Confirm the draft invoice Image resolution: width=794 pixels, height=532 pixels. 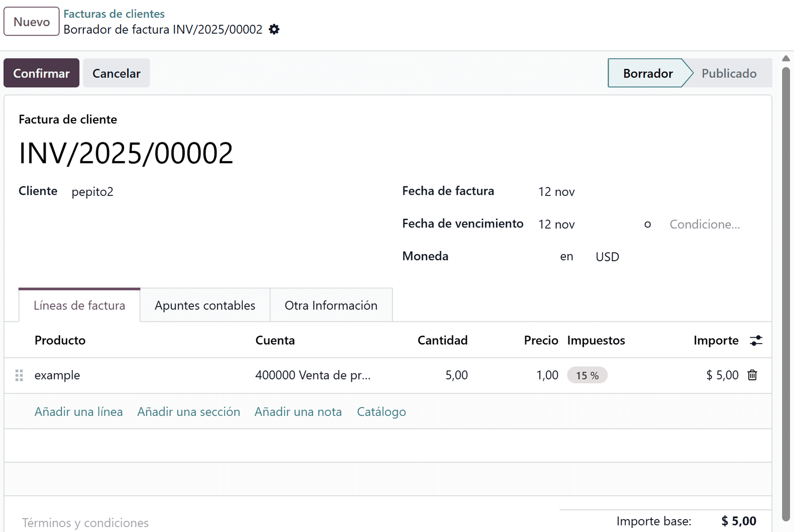41,73
